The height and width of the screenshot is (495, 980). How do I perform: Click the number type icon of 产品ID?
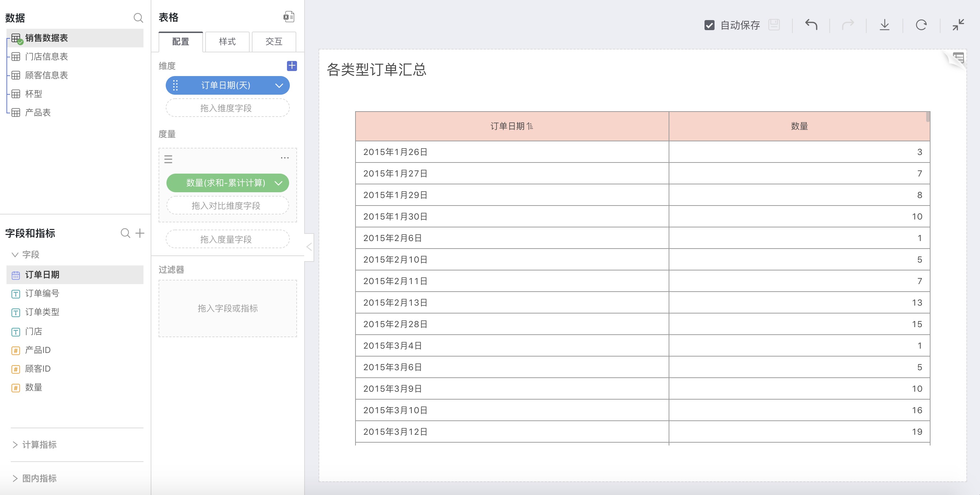15,350
